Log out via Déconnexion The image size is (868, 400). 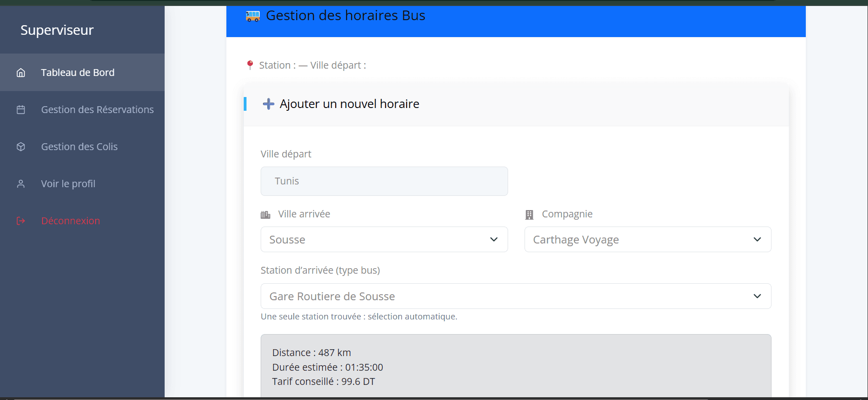click(x=82, y=221)
